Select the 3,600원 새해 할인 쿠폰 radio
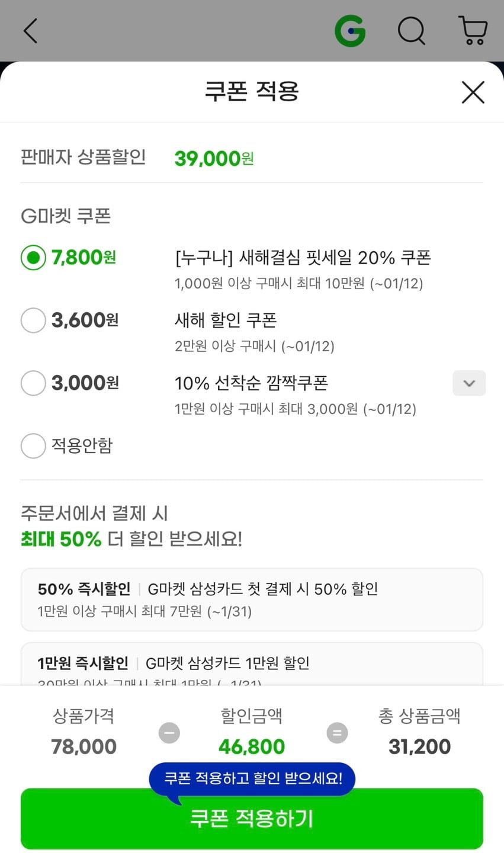Viewport: 504px width, 853px height. pyautogui.click(x=33, y=320)
